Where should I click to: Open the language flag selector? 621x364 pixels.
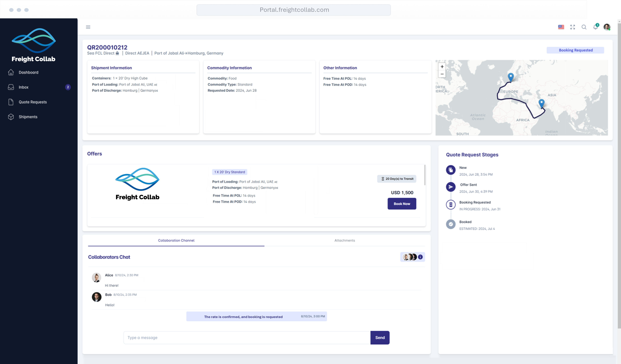pyautogui.click(x=561, y=27)
